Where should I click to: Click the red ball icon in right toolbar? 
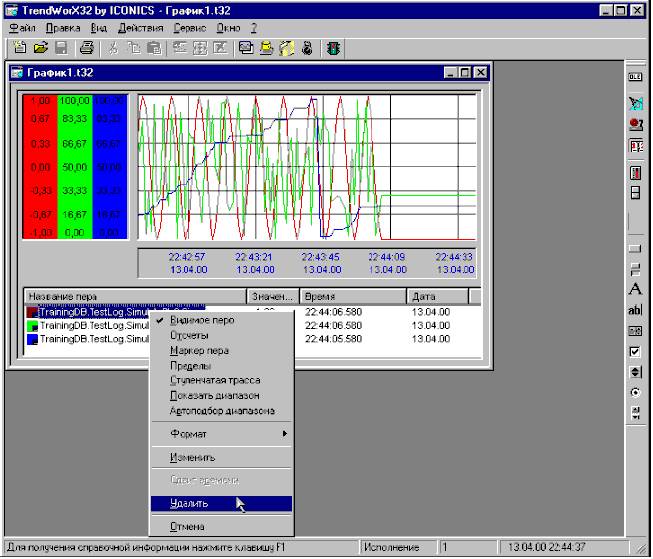click(x=636, y=124)
